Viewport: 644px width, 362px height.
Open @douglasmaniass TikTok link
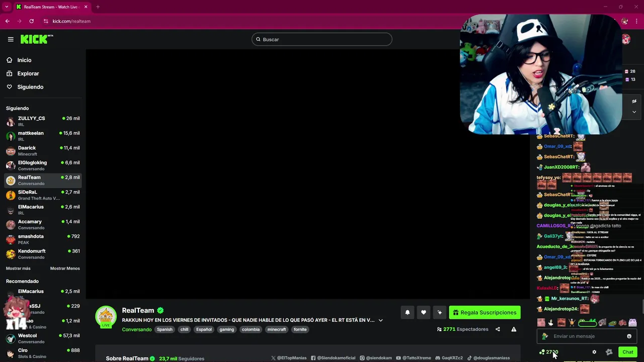pyautogui.click(x=488, y=358)
